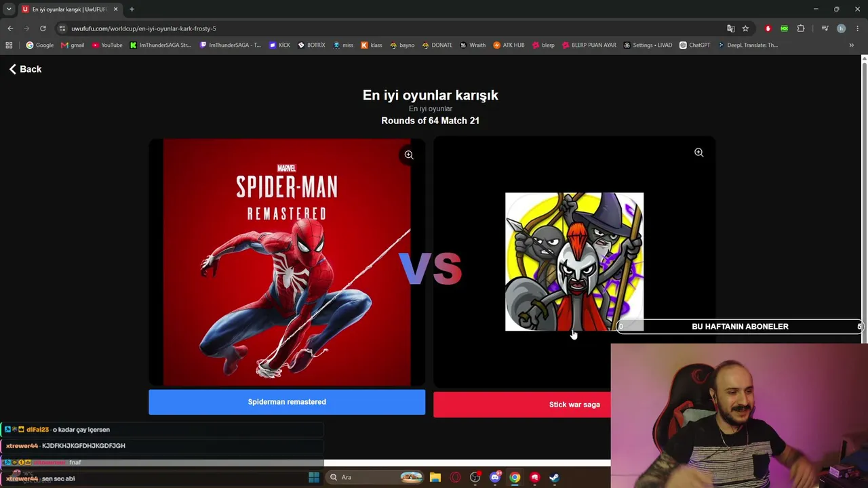Open the Chrome three-dot menu

tap(858, 28)
